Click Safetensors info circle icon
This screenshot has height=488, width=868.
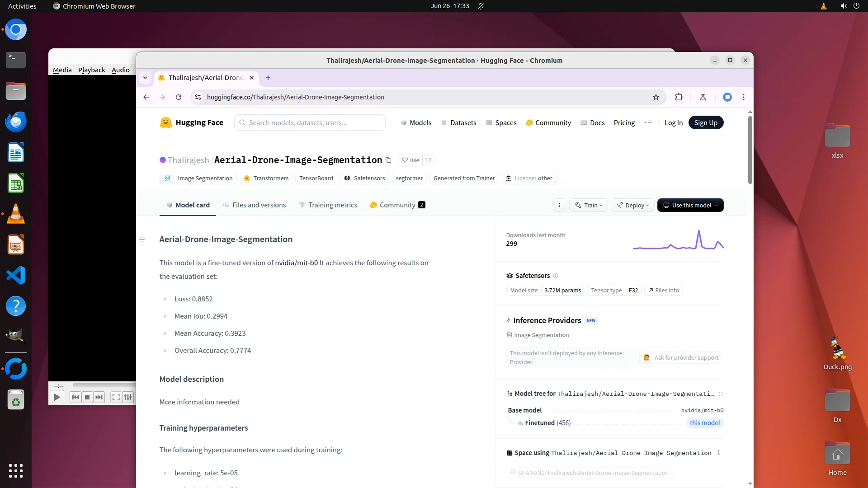pos(556,276)
